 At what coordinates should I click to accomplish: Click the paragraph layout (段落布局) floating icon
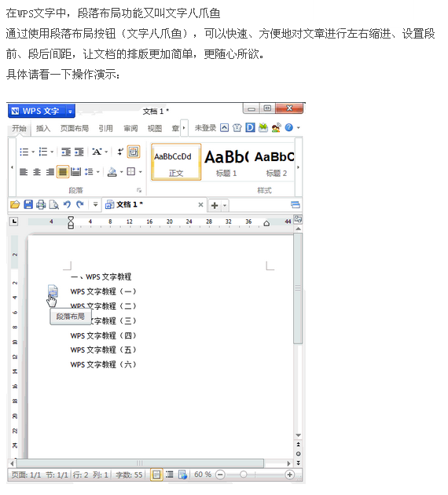53,291
